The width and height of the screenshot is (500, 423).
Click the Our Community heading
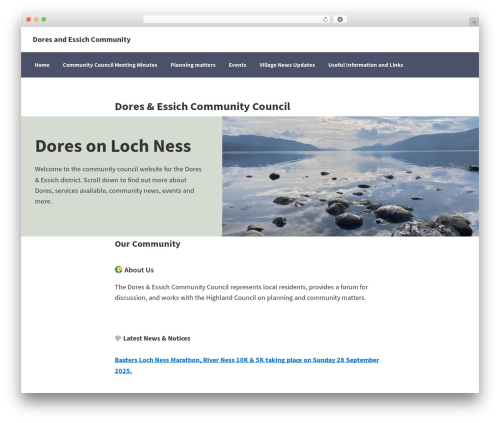pyautogui.click(x=147, y=244)
